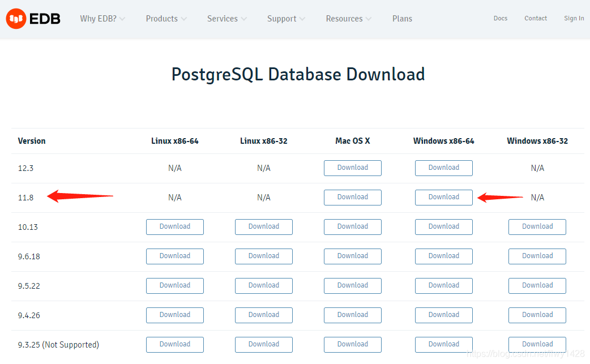Click the Linux x86-64 column header

tap(175, 141)
